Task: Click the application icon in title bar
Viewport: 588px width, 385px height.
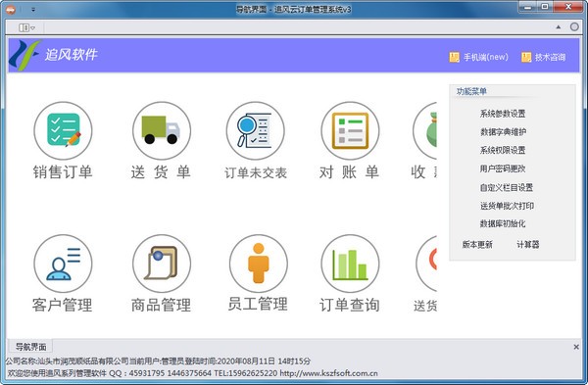Action: (11, 10)
